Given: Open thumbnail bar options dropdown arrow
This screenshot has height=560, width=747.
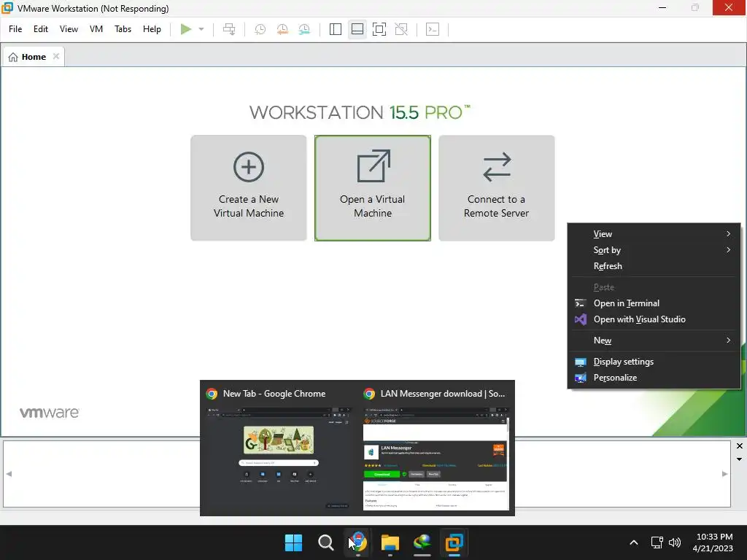Looking at the screenshot, I should (x=740, y=459).
